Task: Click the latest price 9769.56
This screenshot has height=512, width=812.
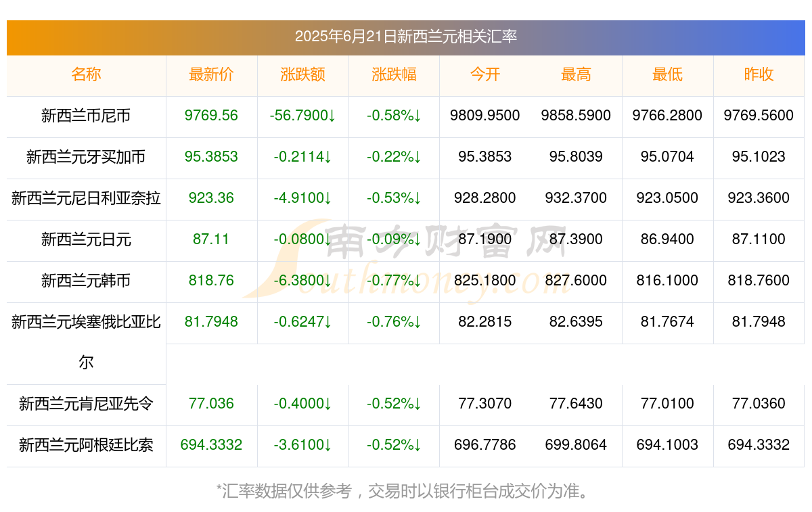Action: (211, 116)
